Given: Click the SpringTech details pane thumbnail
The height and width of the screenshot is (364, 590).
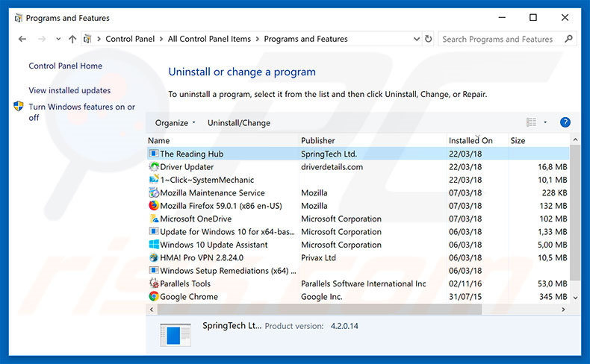Looking at the screenshot, I should 175,335.
